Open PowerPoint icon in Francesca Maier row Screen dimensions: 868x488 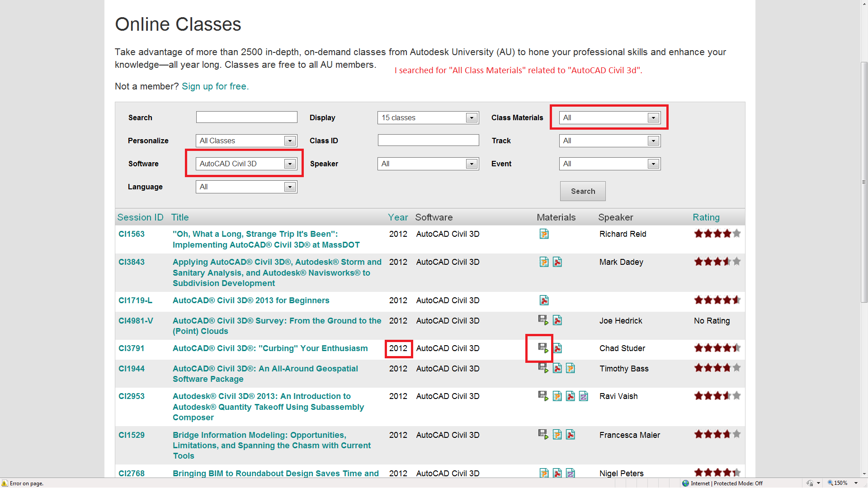(557, 435)
